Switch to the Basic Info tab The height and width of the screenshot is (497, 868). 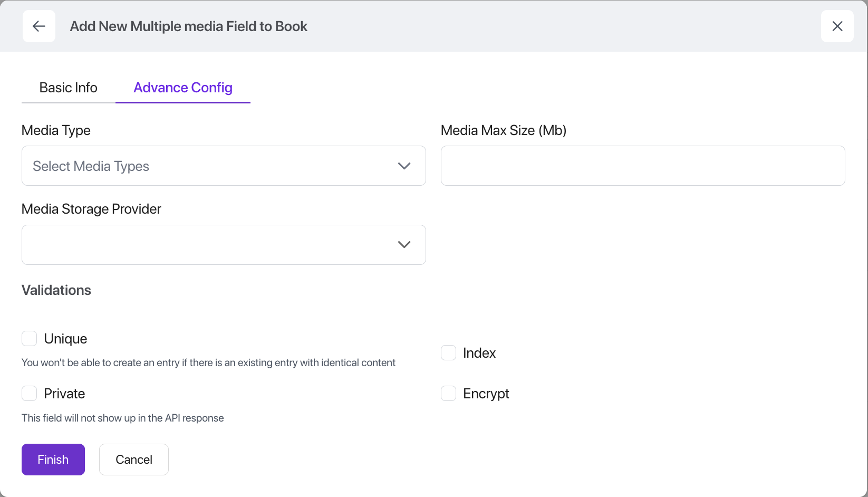click(x=68, y=88)
